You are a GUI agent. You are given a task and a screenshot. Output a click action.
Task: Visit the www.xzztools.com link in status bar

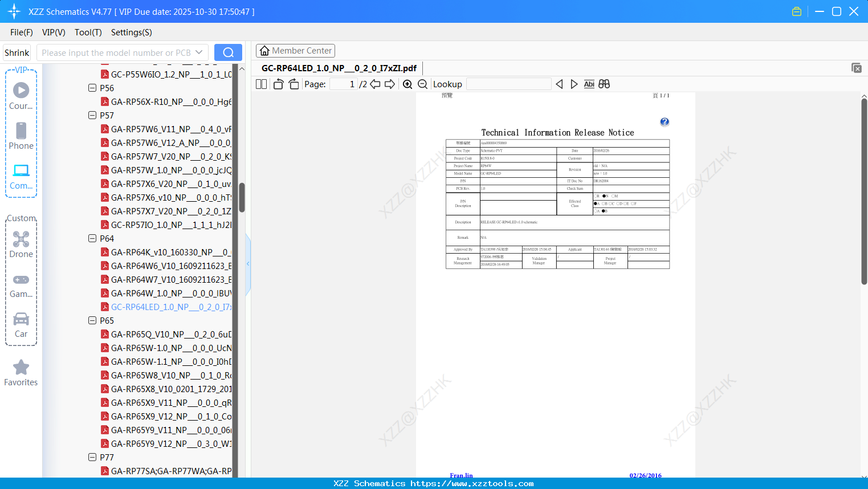coord(472,483)
